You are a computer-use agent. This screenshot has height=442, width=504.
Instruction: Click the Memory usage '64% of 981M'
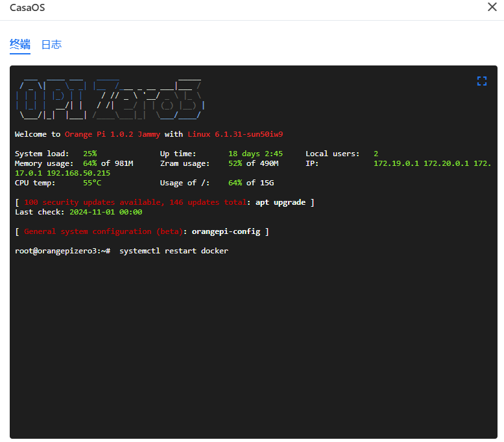108,163
